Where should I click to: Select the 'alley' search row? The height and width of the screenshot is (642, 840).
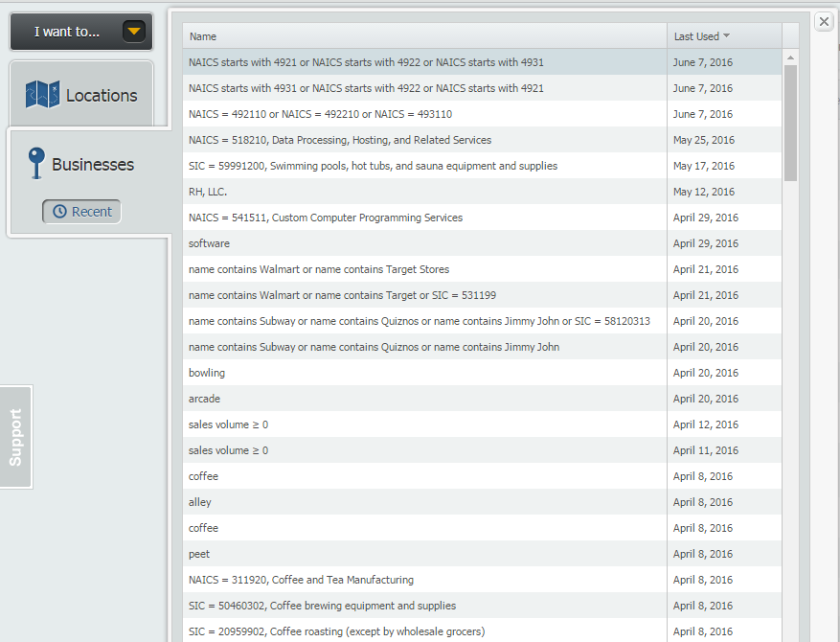[482, 502]
